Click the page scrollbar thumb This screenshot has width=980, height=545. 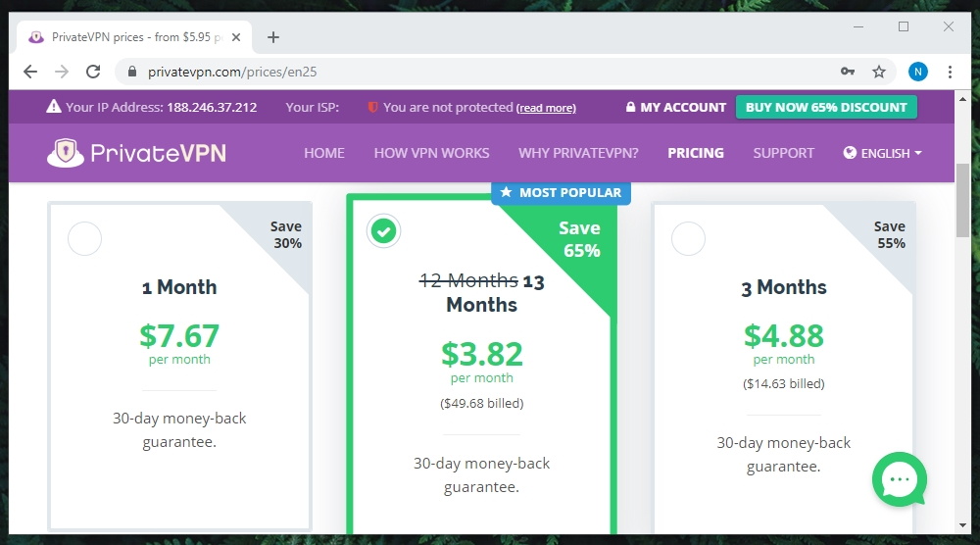[962, 200]
